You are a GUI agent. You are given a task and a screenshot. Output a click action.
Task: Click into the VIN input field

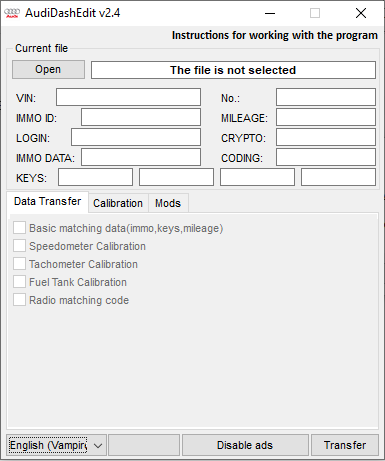point(128,97)
